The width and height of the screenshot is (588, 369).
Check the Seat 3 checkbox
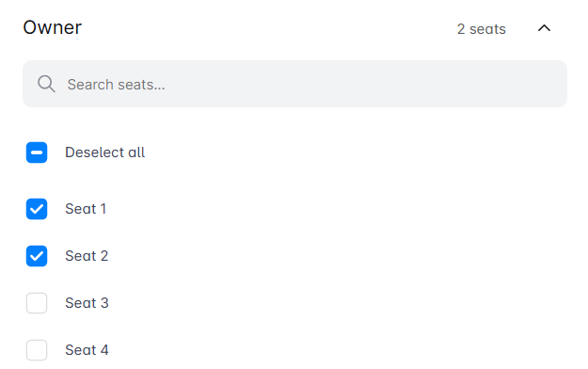37,303
